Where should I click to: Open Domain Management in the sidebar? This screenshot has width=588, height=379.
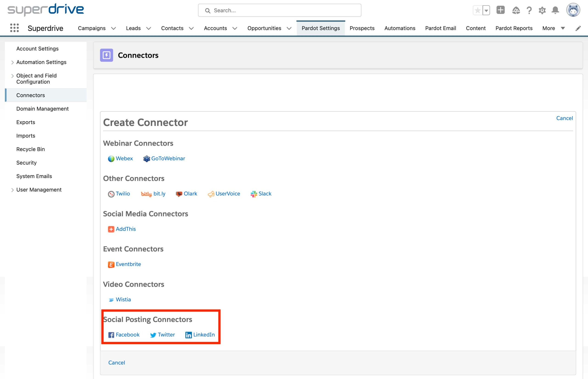[42, 109]
